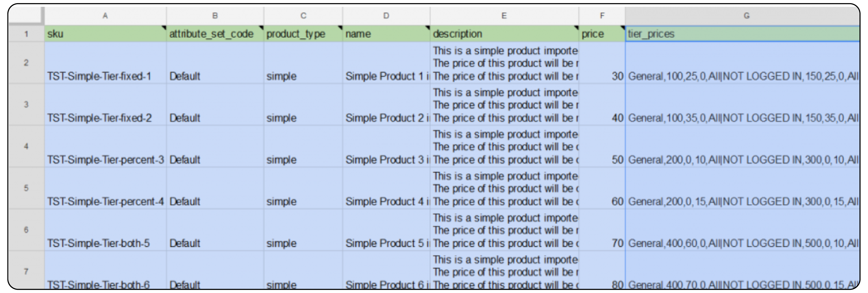Viewport: 868px width, 293px height.
Task: Click 'Default' in the percent-3 row
Action: pyautogui.click(x=215, y=146)
